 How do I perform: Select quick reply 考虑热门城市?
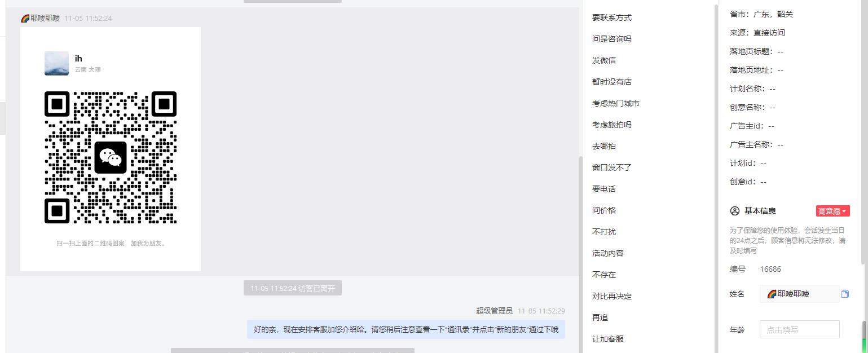click(616, 103)
